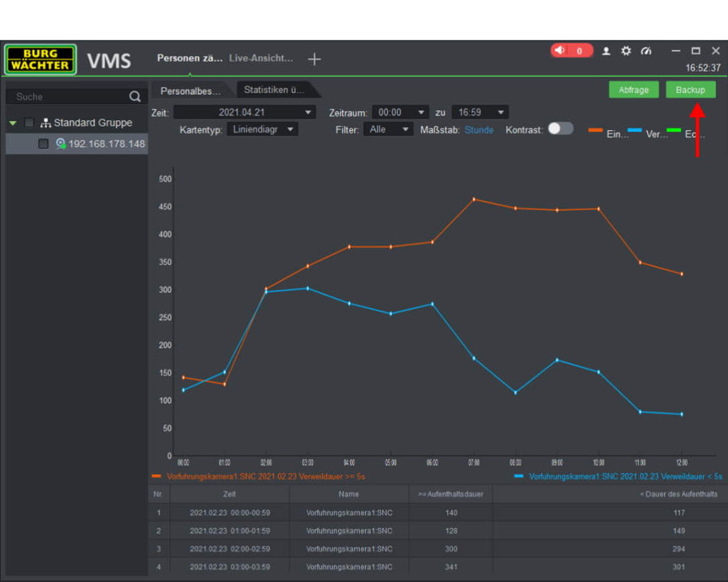
Task: Collapse the Standard Gruppe tree node
Action: coord(13,124)
